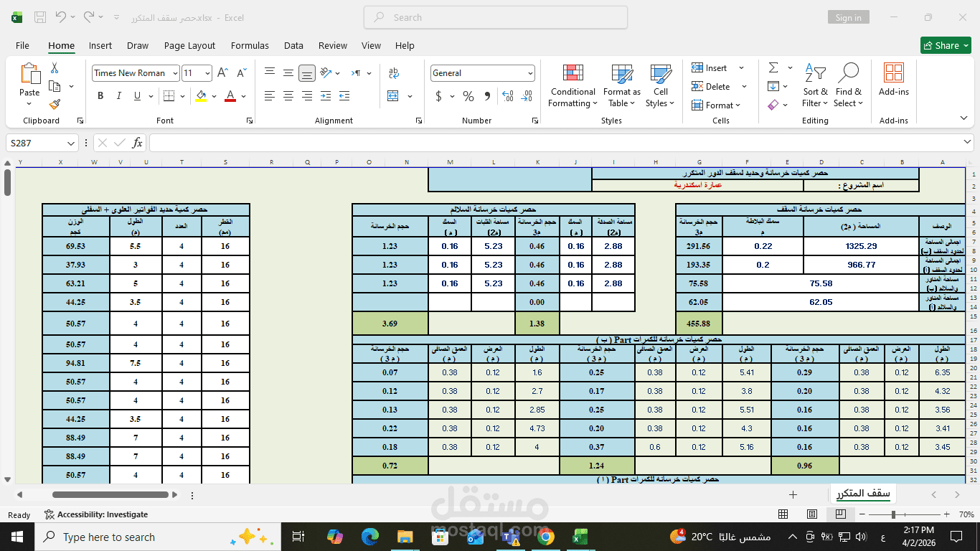
Task: Switch to Page Layout view in status bar
Action: tap(812, 514)
